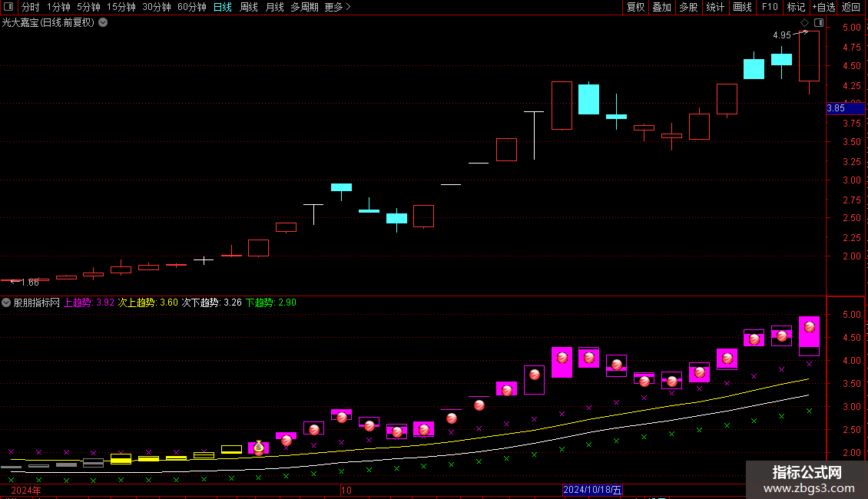Toggle the sidebar panel icon at top-left
Screen dimensions: 868x499
click(x=8, y=7)
